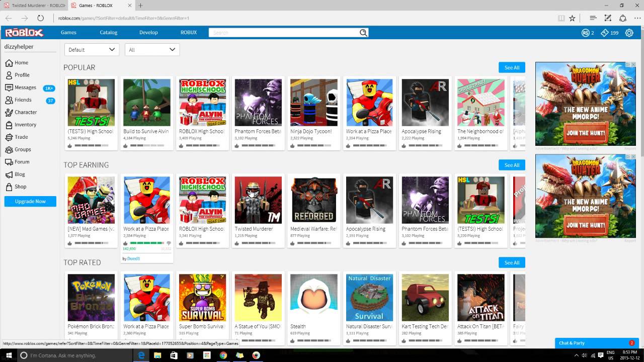Click Windows Start button
The image size is (644, 362).
(x=9, y=355)
